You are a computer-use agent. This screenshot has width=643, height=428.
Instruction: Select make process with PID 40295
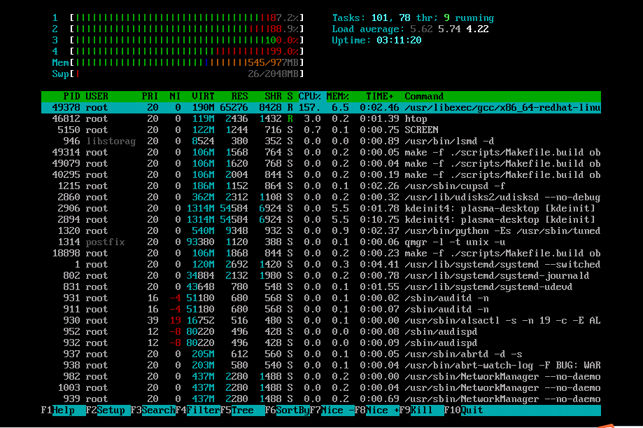[321, 175]
